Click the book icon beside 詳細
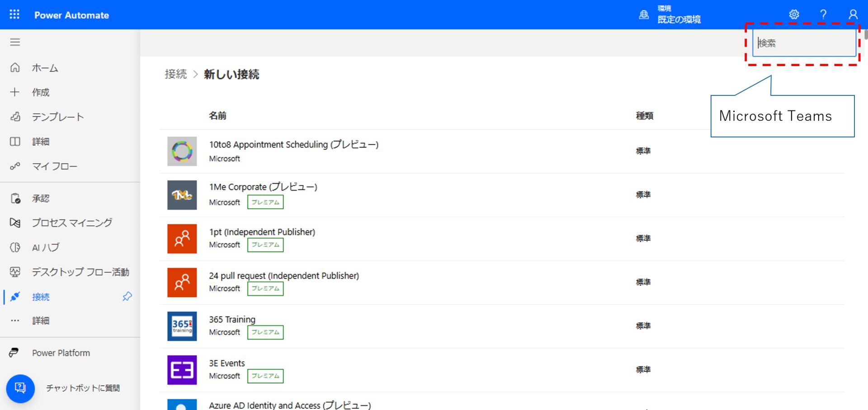The width and height of the screenshot is (868, 410). 15,142
